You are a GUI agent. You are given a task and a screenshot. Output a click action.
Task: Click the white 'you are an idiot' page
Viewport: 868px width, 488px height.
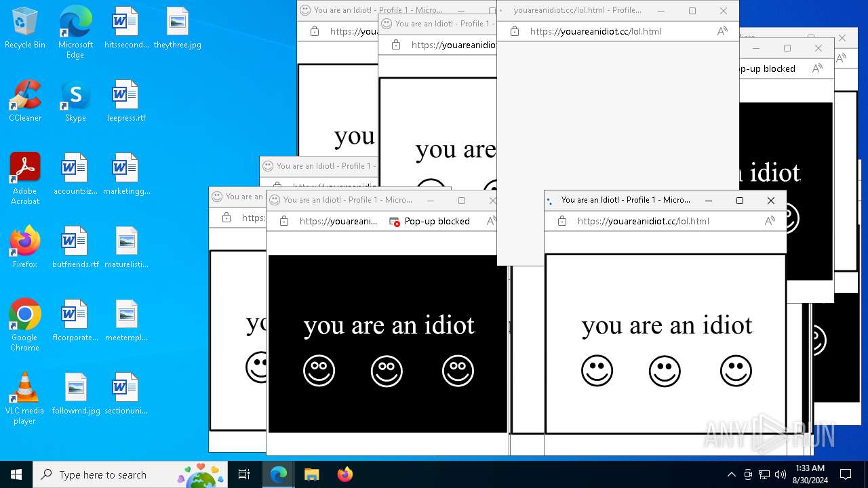(x=665, y=344)
